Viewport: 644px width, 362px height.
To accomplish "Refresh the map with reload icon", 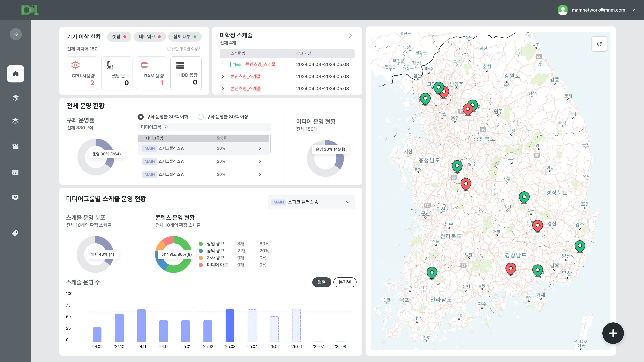I will tap(599, 44).
